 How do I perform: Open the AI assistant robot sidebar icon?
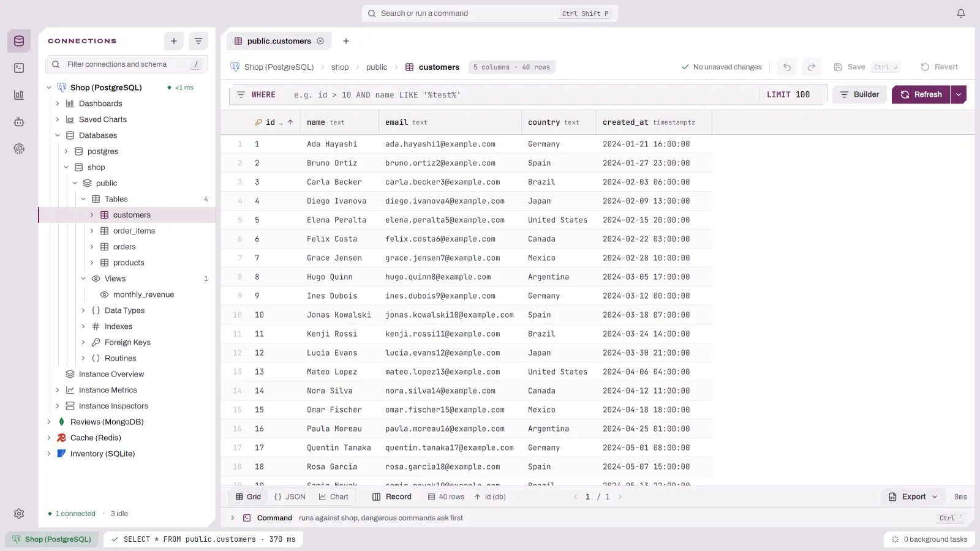click(19, 122)
